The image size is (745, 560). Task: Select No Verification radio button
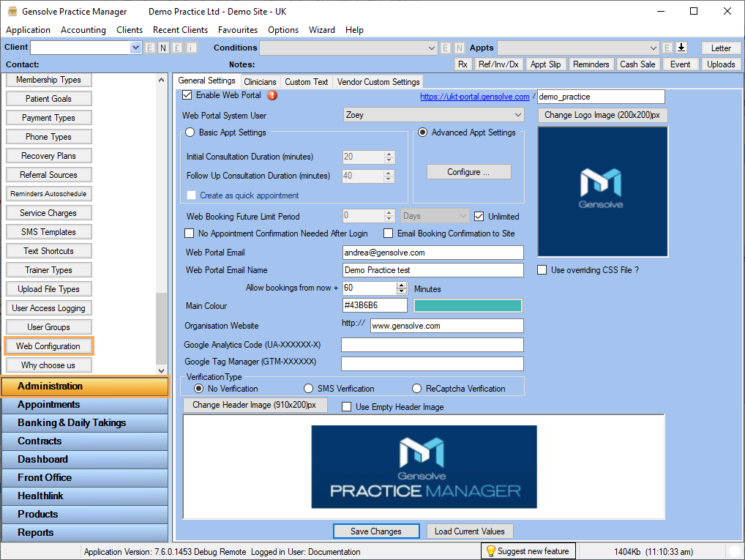click(199, 389)
